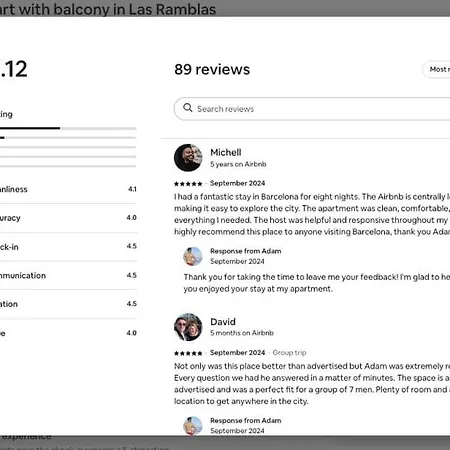Select the Check-in 4.5 rating row
Screen dimensions: 450x450
tap(68, 247)
